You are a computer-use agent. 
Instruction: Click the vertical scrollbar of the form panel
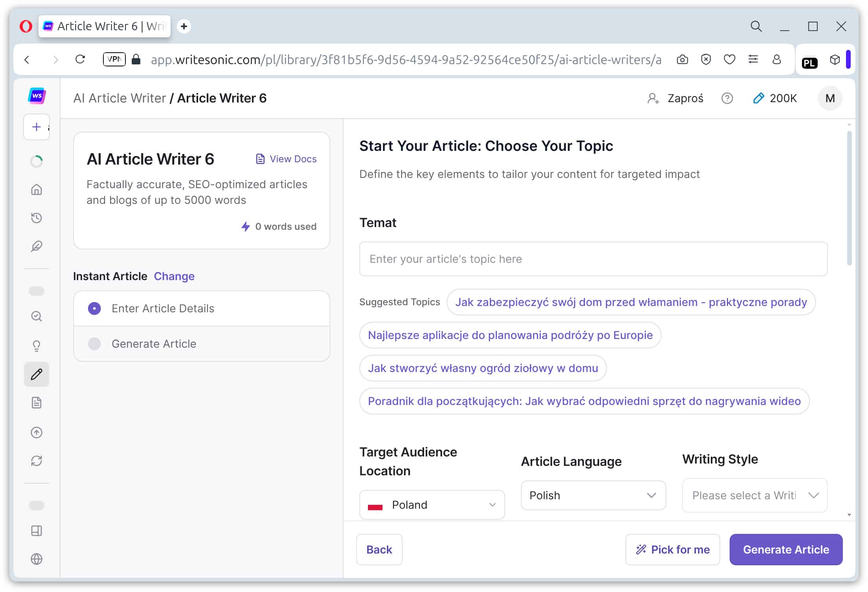pyautogui.click(x=849, y=198)
